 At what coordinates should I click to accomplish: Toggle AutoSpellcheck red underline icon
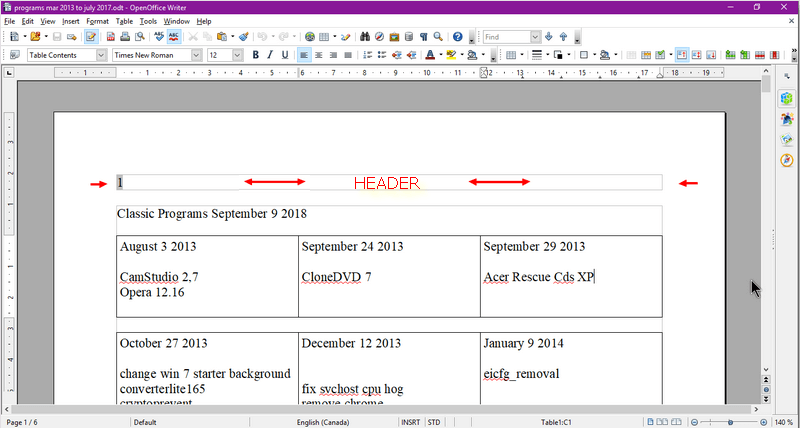[174, 37]
